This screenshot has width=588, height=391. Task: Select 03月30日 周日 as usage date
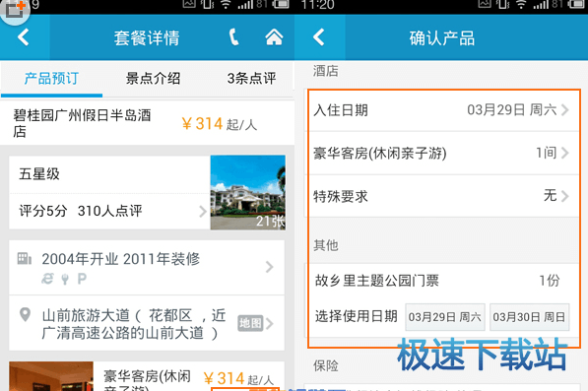coord(530,317)
